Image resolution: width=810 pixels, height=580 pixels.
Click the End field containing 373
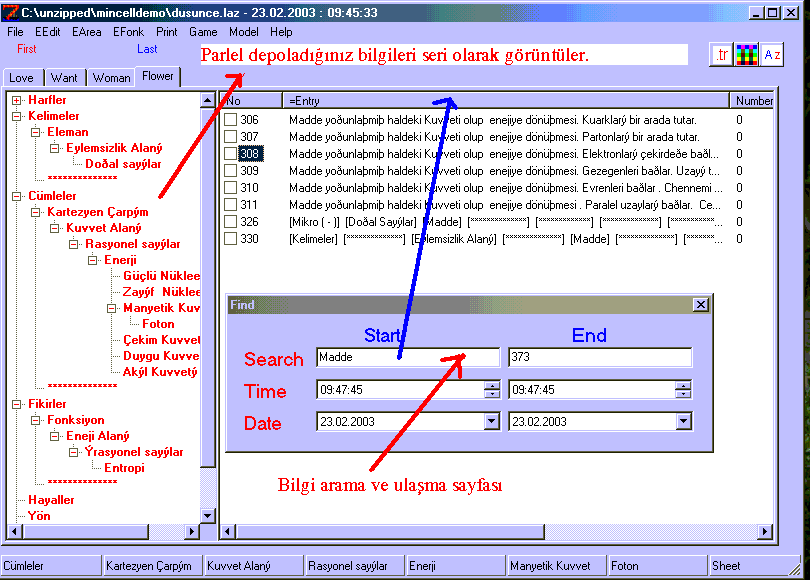pos(600,357)
